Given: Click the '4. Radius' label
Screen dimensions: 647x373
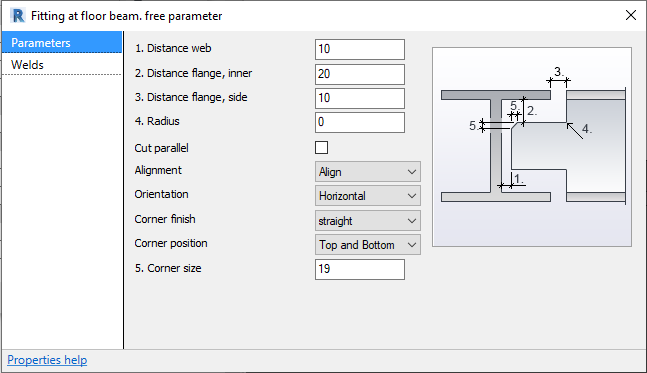Looking at the screenshot, I should (x=157, y=121).
